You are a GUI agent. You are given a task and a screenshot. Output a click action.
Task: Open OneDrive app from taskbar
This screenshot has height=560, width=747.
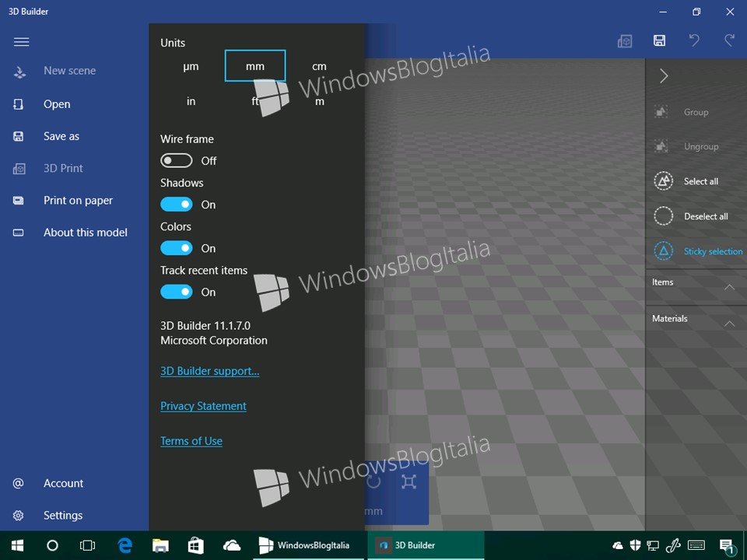(x=232, y=545)
